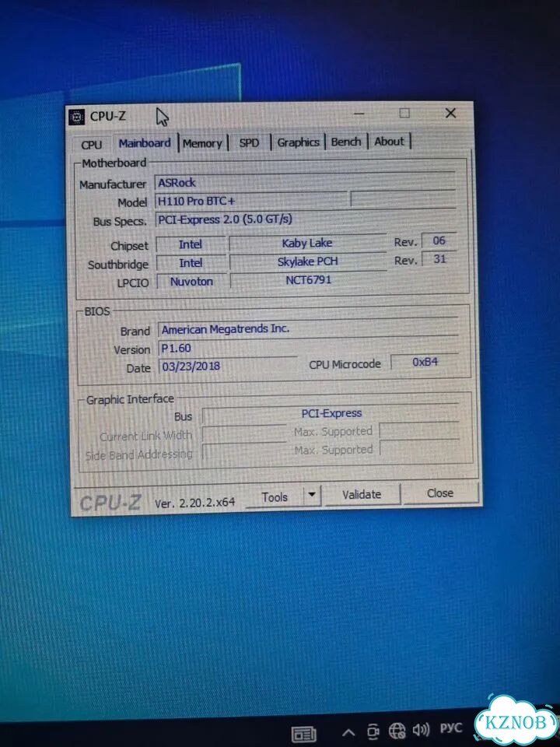Click the Ver. 2.20.2.x64 text
The height and width of the screenshot is (747, 560).
(x=194, y=503)
